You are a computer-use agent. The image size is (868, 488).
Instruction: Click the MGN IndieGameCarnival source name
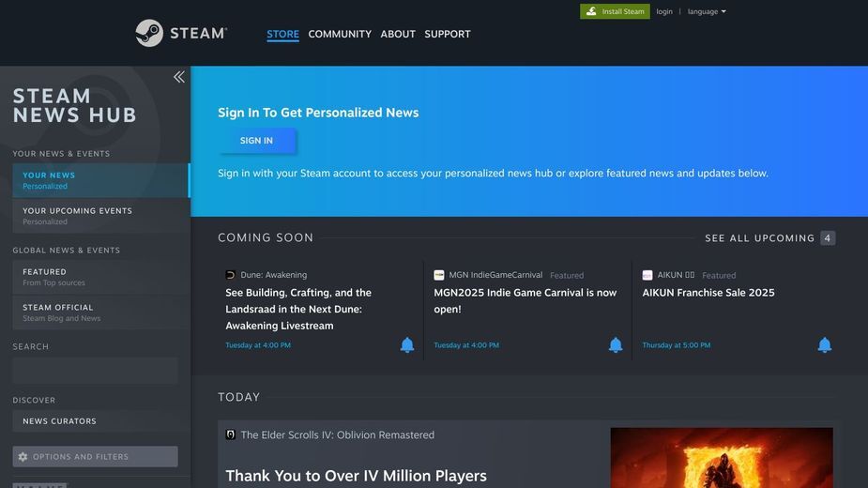[x=495, y=275]
